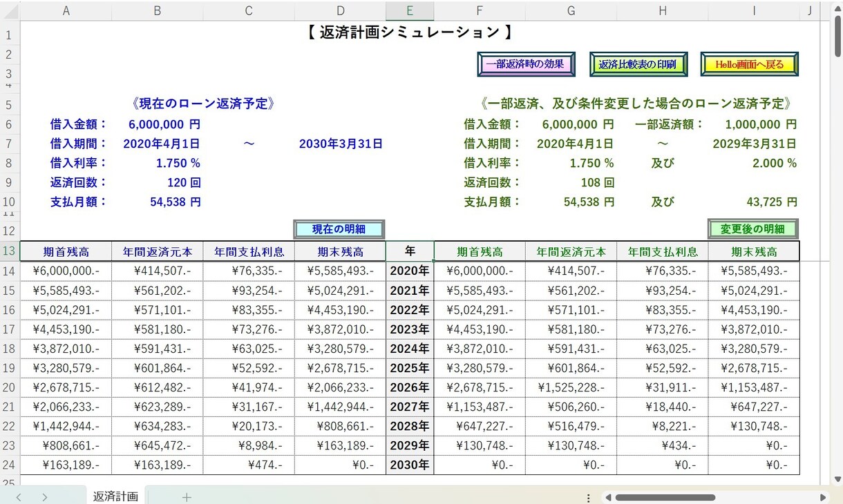843x504 pixels.
Task: Open the 現在の明細 button
Action: tap(339, 229)
